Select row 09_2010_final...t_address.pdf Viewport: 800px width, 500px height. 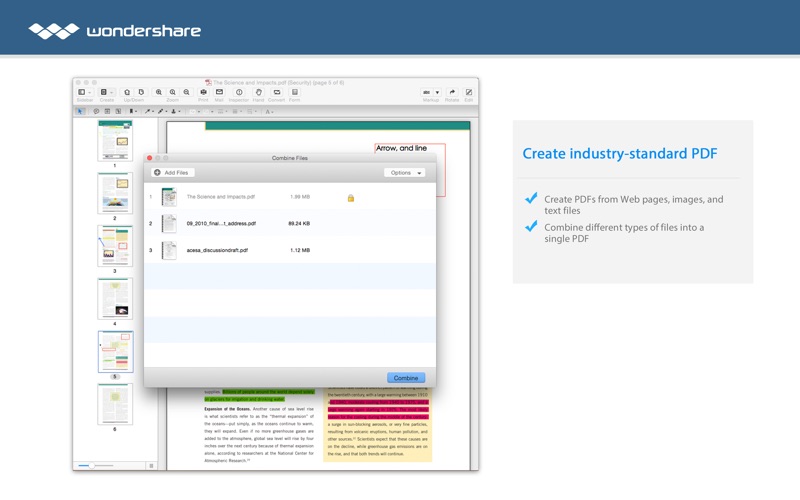(290, 223)
